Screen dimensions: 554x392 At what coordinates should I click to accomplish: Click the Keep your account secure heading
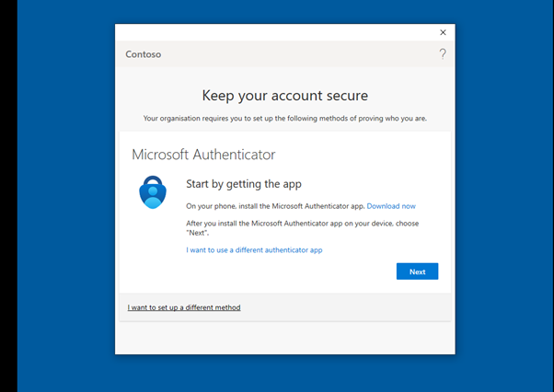click(x=285, y=96)
